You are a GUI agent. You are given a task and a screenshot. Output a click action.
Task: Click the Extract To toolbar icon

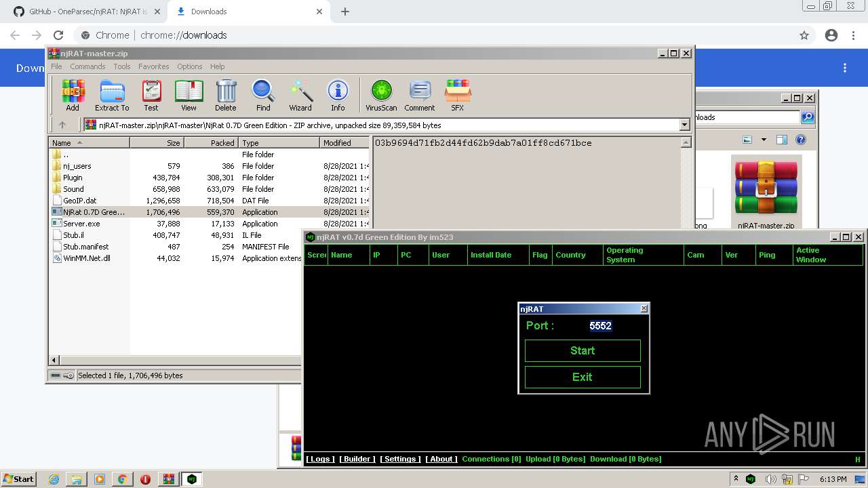pyautogui.click(x=112, y=95)
